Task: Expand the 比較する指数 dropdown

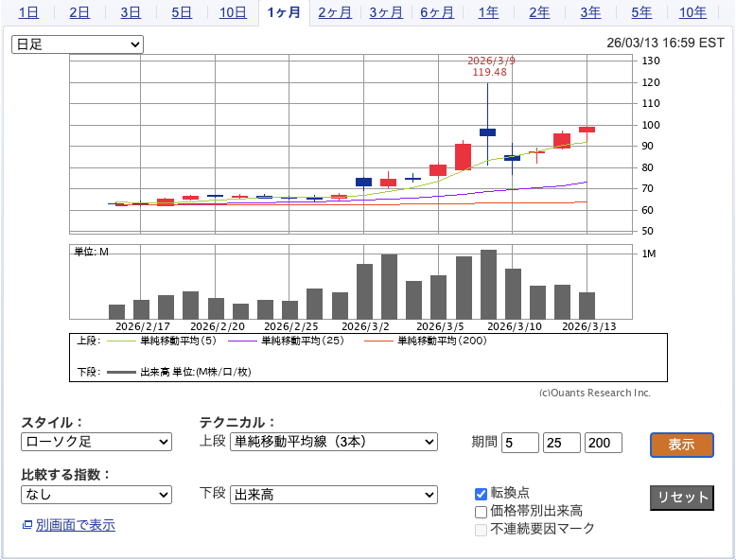Action: [96, 495]
